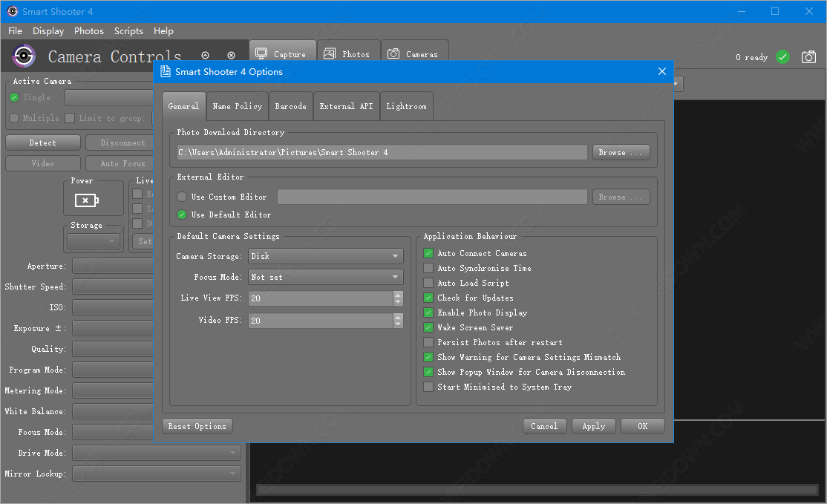Toggle Show Popup Window for Camera Disconnection
Image resolution: width=827 pixels, height=504 pixels.
428,372
